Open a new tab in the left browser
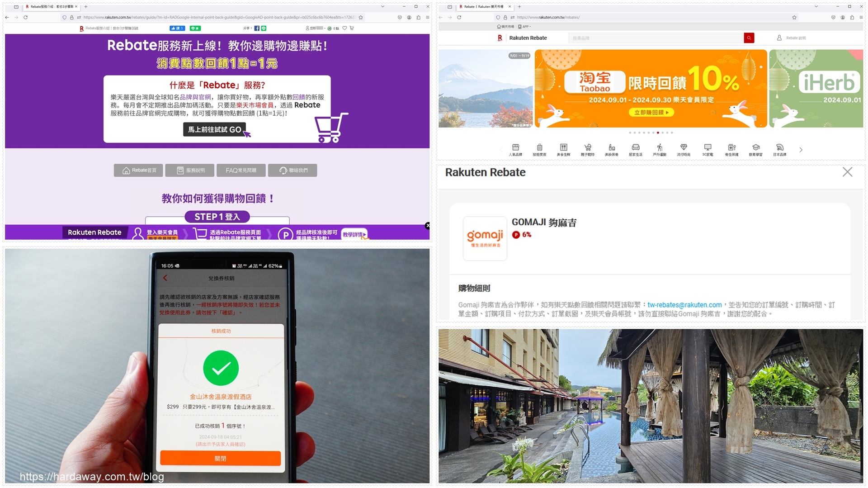The height and width of the screenshot is (488, 868). click(86, 6)
